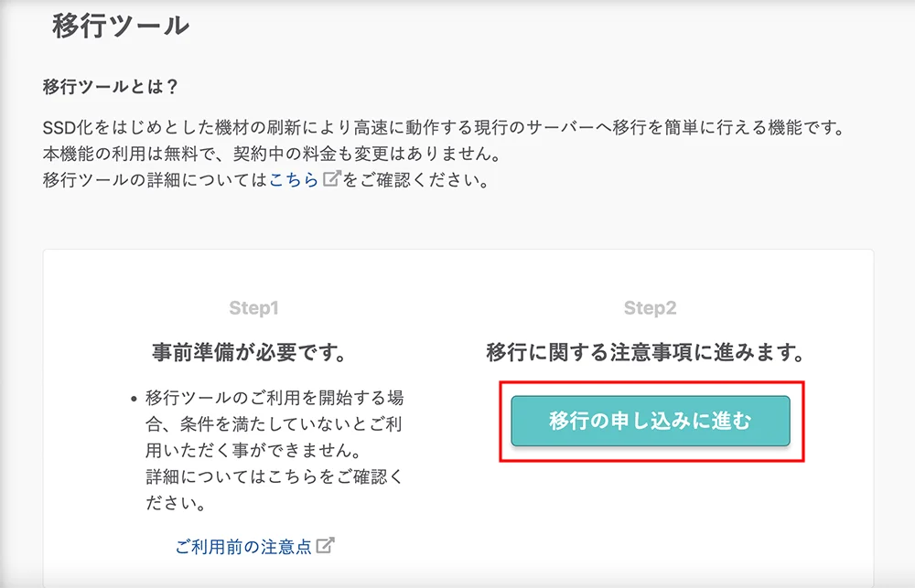The image size is (915, 588).
Task: Click the teal migration application button
Action: [x=651, y=422]
